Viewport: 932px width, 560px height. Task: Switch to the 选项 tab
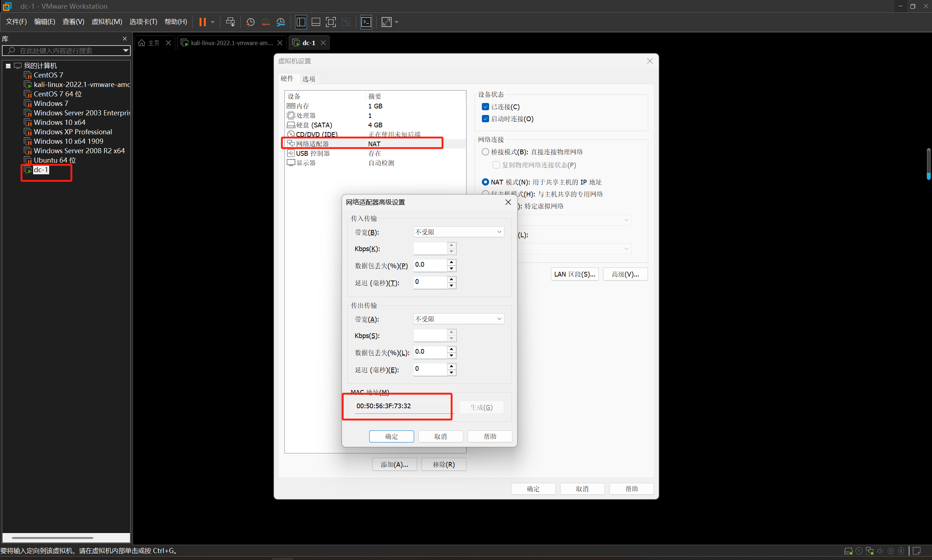tap(308, 79)
